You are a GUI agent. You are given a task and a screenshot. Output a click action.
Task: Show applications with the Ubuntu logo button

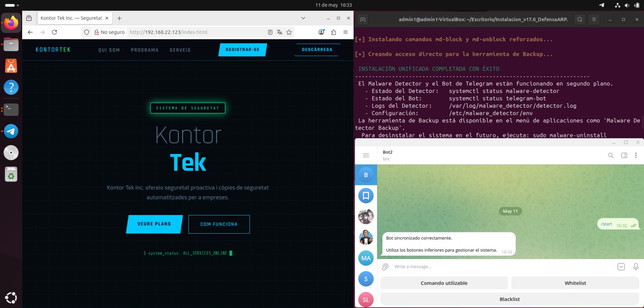point(11,298)
